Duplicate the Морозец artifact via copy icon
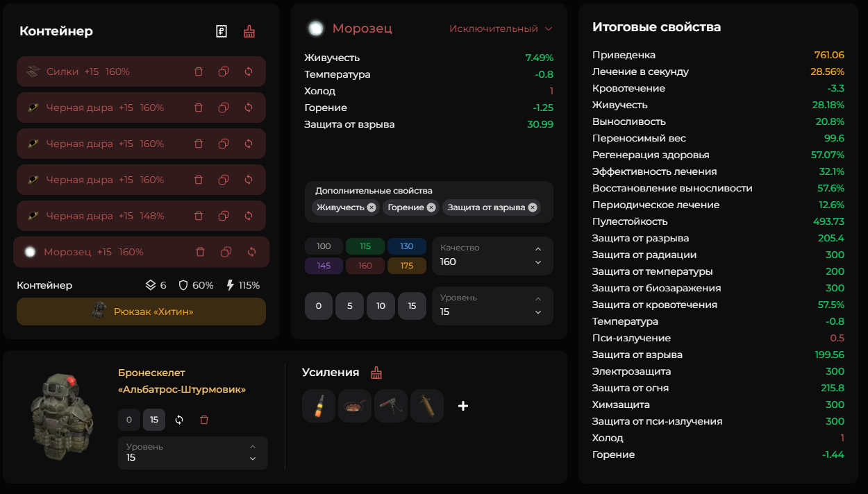This screenshot has height=494, width=868. coord(226,252)
